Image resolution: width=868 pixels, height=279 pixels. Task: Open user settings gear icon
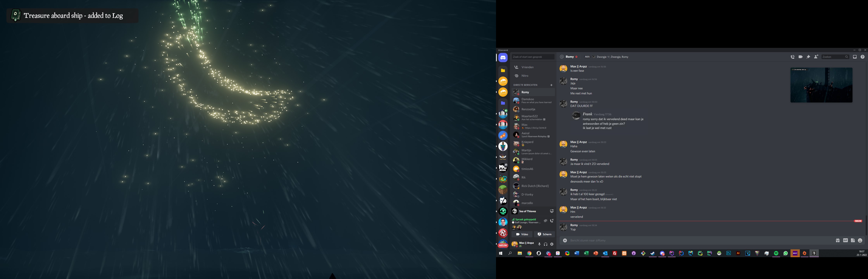pos(552,244)
